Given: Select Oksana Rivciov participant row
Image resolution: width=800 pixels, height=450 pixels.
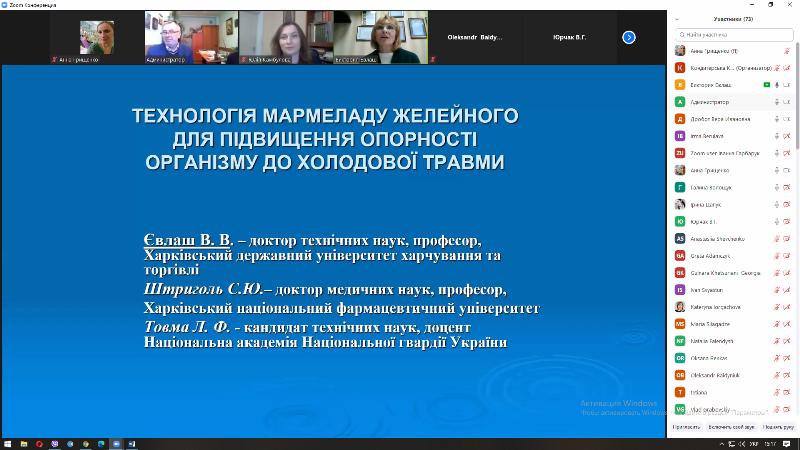Looking at the screenshot, I should coord(733,358).
